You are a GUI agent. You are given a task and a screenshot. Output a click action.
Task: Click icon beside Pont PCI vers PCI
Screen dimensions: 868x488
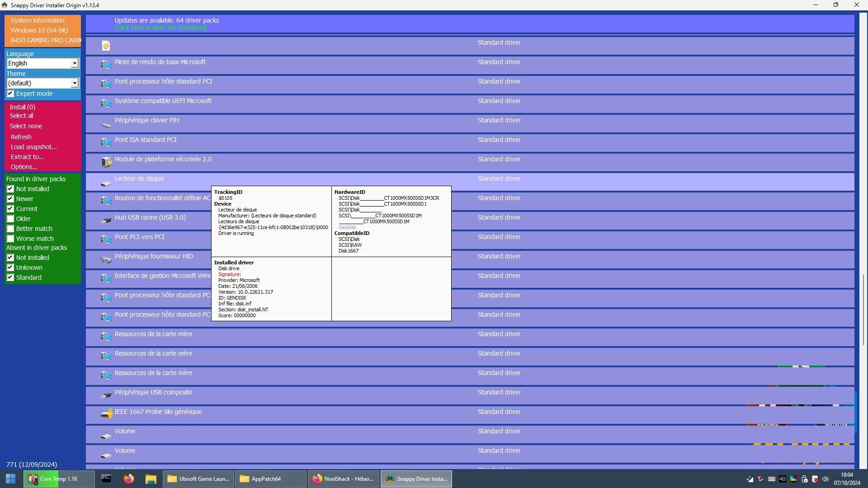(x=106, y=239)
